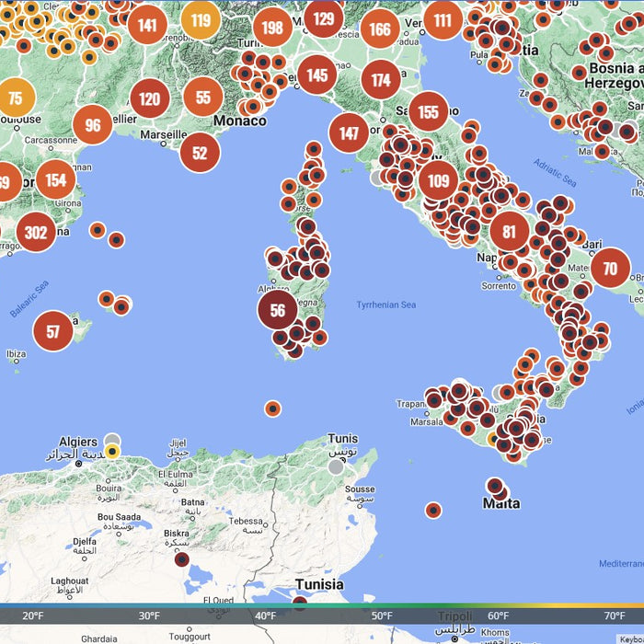Click the 70 cluster near Bari

coord(610,270)
